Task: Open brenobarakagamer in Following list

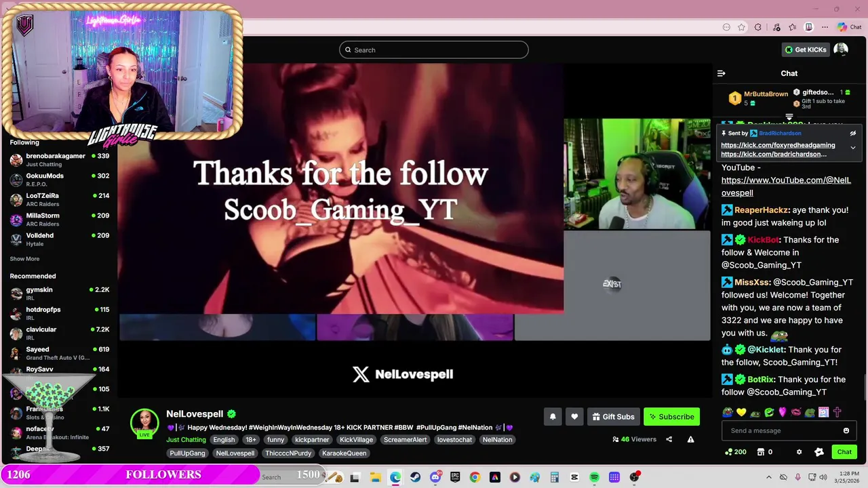Action: pyautogui.click(x=60, y=160)
